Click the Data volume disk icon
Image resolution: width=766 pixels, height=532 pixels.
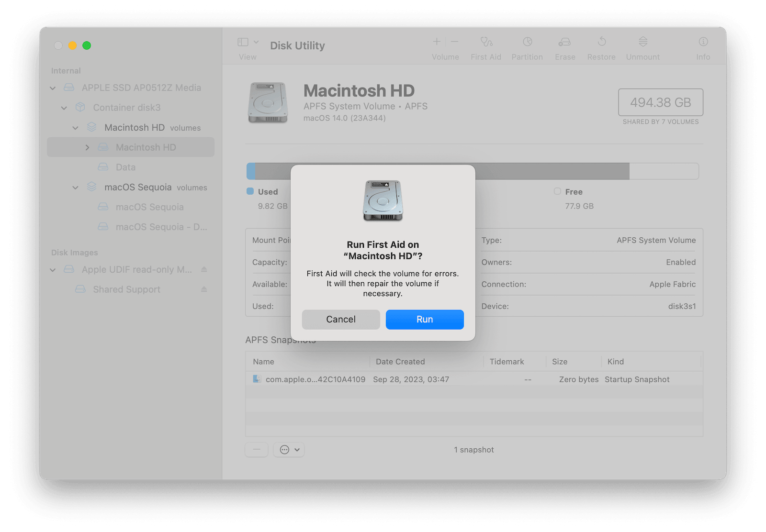103,167
